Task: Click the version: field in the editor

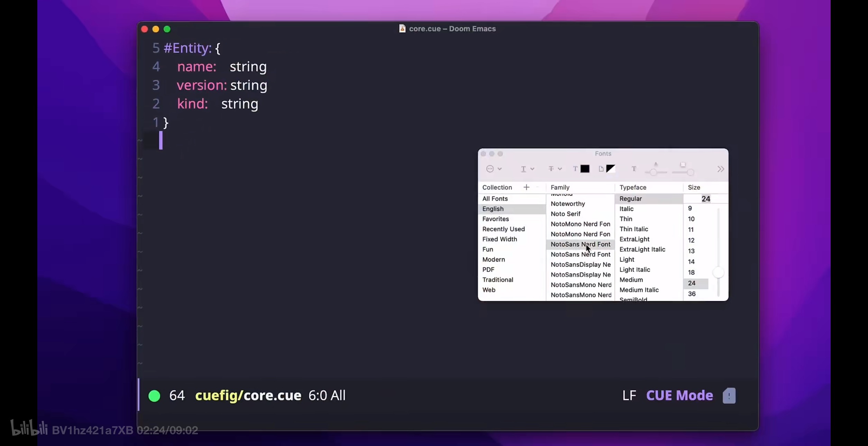Action: click(202, 85)
